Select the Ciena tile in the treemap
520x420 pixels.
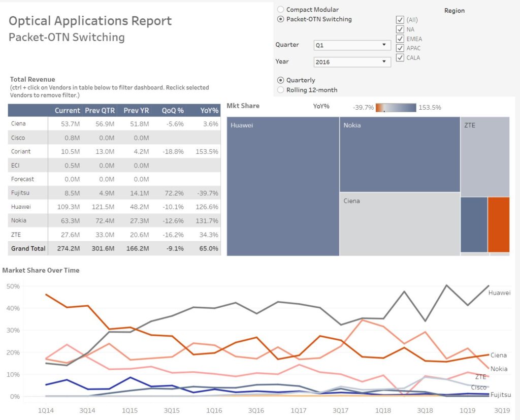[400, 224]
